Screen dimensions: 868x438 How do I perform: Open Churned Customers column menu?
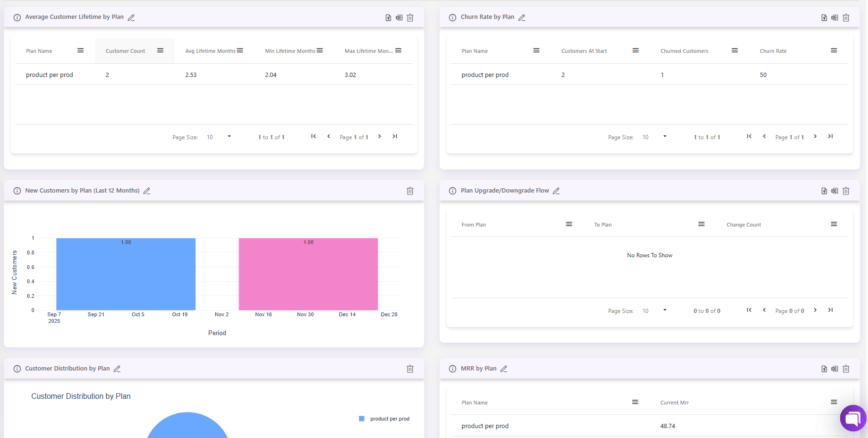click(735, 51)
